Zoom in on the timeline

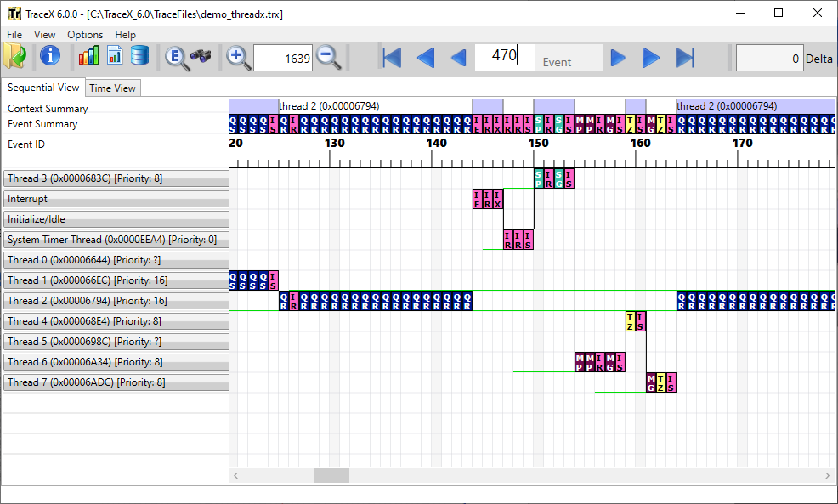(238, 57)
